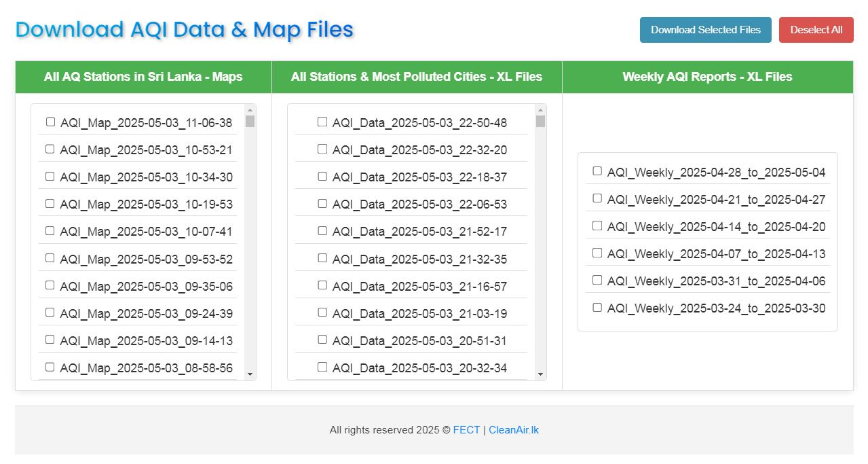Screen dimensions: 868x464
Task: Click XL Files list scrollbar down arrow
Action: [x=540, y=374]
